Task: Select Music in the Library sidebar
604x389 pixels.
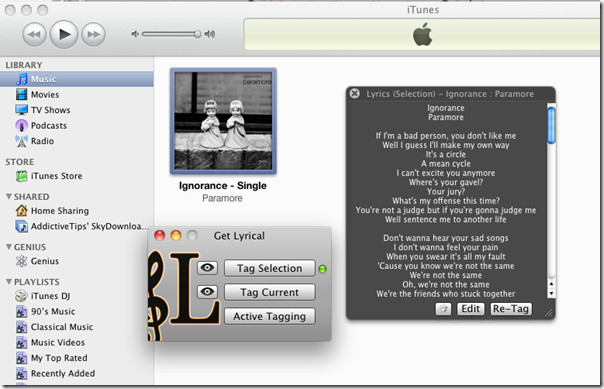Action: coord(77,79)
